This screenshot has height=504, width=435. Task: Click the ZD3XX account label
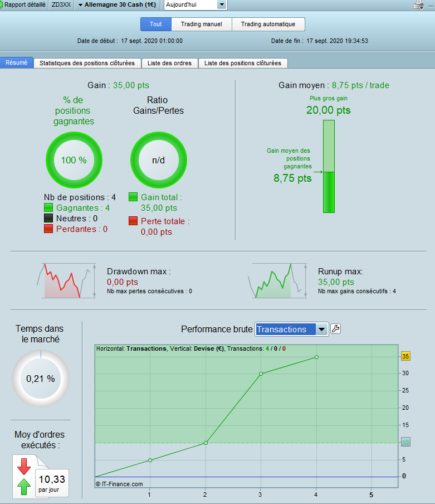coord(61,5)
